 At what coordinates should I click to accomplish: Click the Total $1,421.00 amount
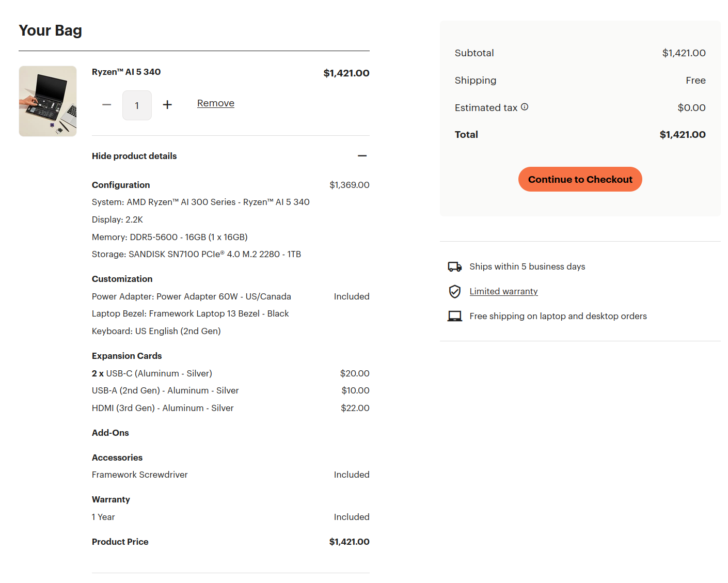[683, 134]
